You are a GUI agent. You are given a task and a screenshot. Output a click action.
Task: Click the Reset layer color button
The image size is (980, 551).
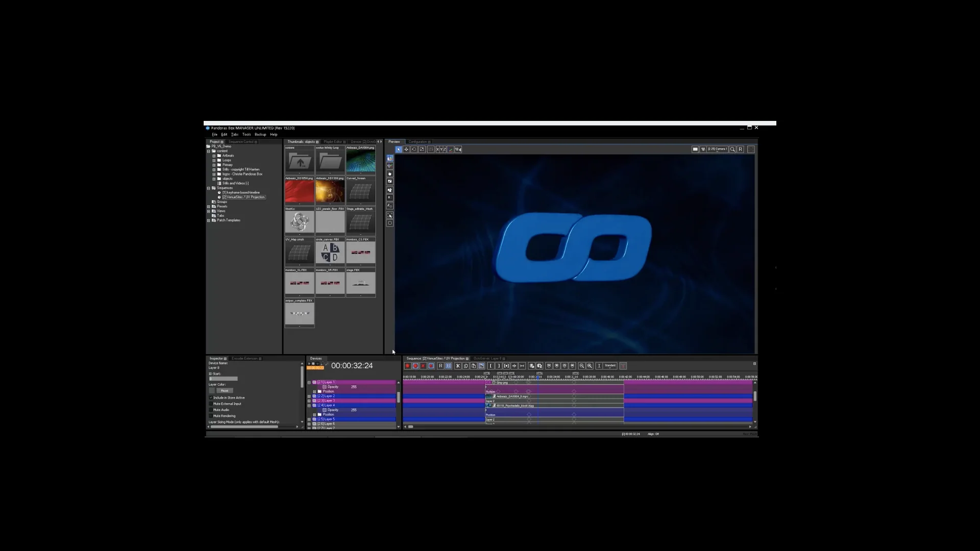click(x=225, y=391)
